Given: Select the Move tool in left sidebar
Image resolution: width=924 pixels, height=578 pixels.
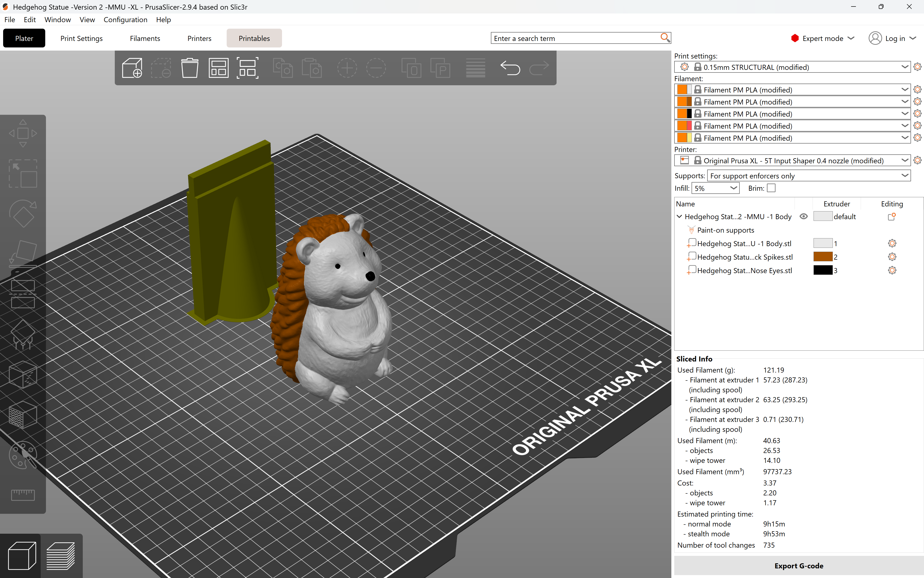Looking at the screenshot, I should [x=23, y=133].
